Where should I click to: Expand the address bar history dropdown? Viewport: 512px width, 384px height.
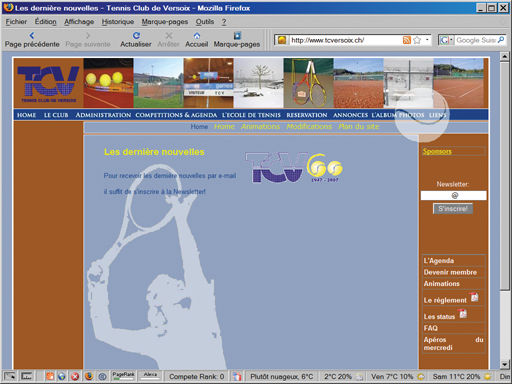coord(427,40)
